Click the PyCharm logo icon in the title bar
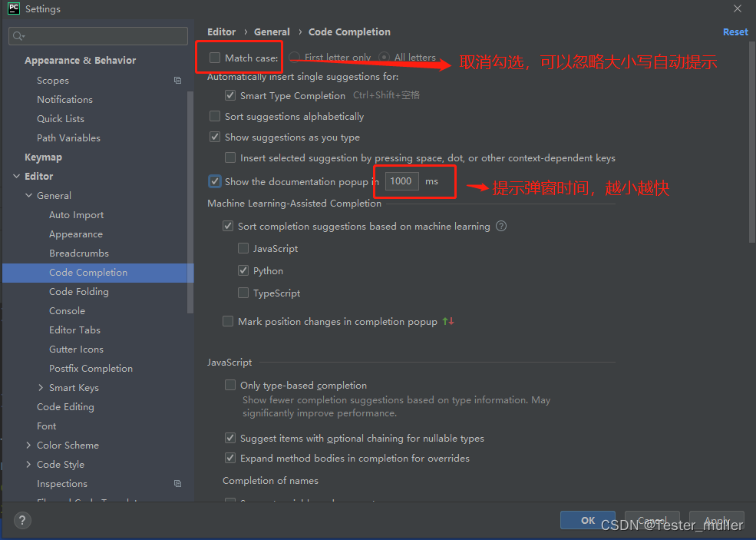 pos(14,8)
